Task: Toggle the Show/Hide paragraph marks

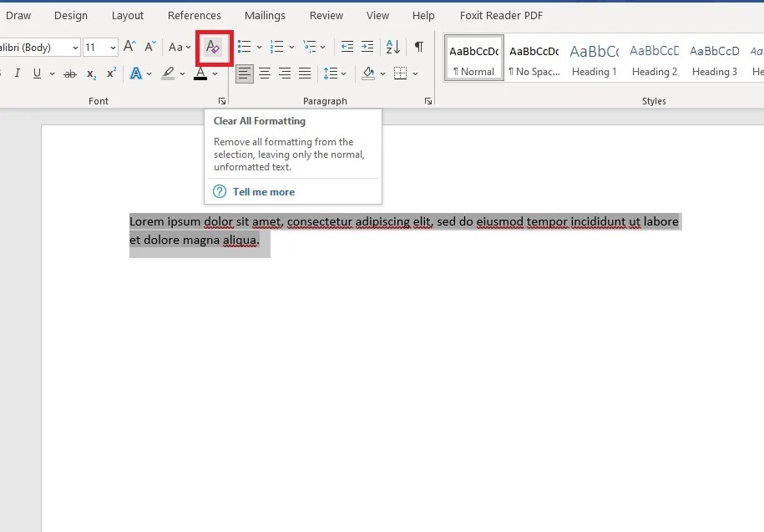Action: click(x=418, y=47)
